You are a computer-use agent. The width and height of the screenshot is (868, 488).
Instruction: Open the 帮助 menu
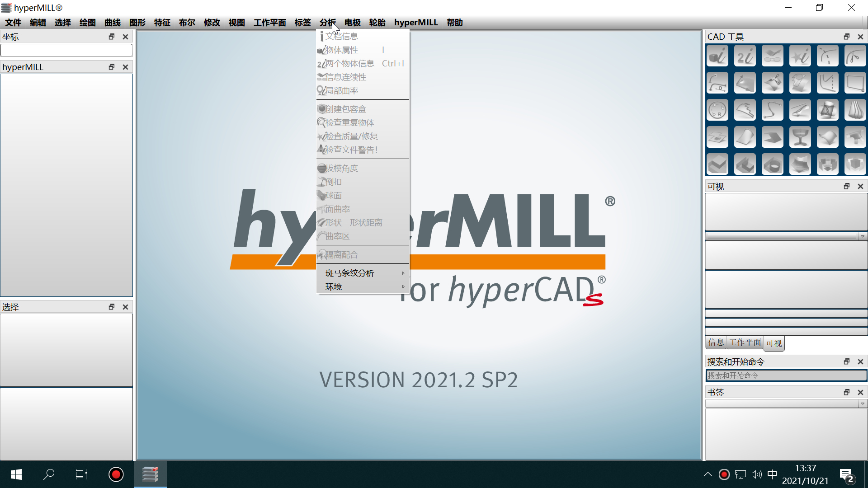[x=455, y=23]
